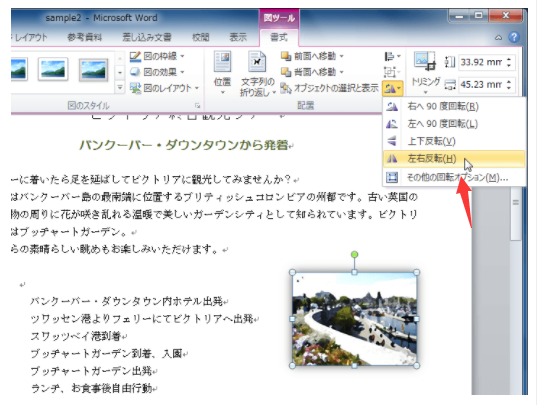537x405 pixels.
Task: Open 文字列の折り返し wrap text button
Action: [257, 73]
